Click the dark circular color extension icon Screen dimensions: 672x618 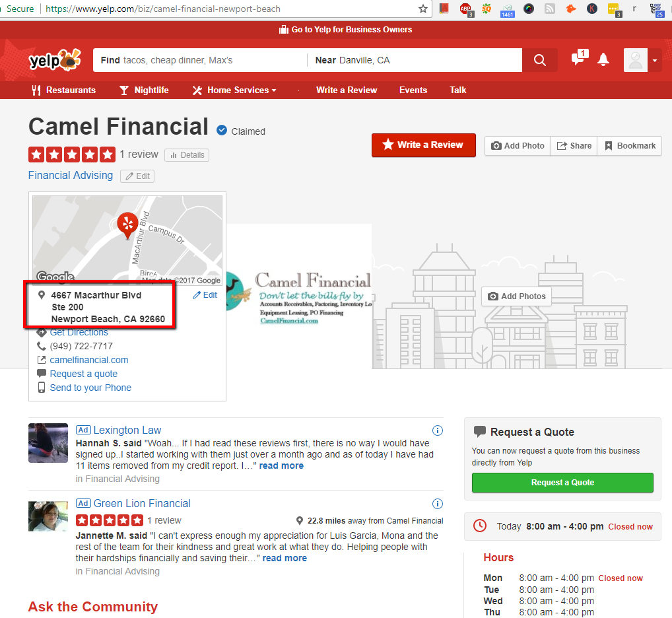529,9
